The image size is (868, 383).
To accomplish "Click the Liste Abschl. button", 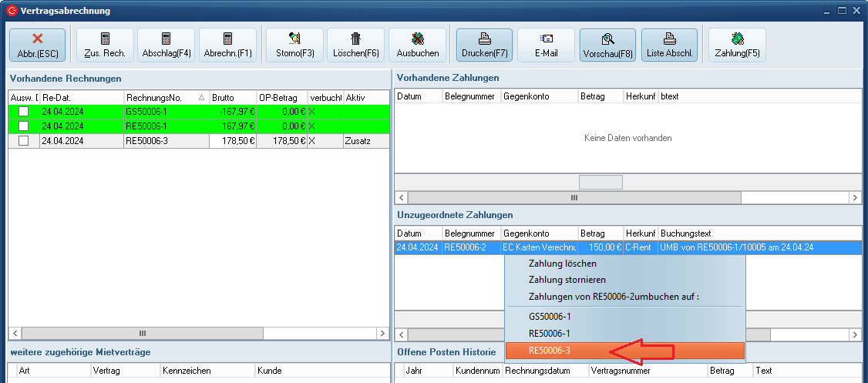I will [669, 45].
